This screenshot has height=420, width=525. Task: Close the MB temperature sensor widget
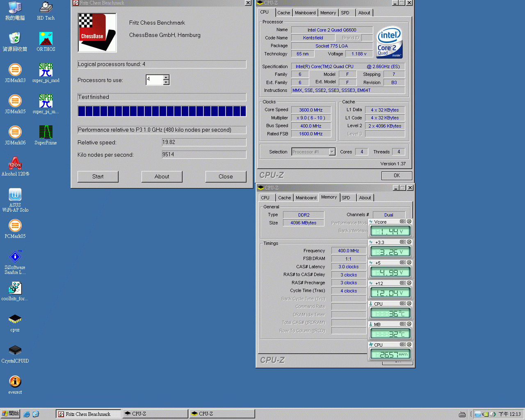tap(409, 324)
